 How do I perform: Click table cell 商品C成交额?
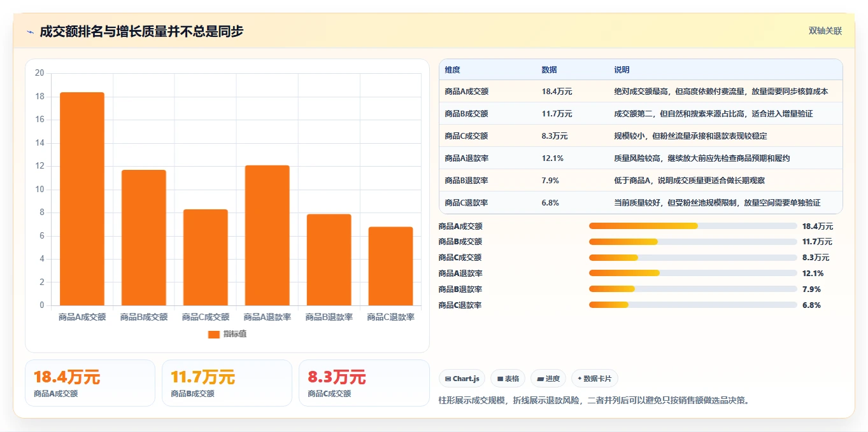pos(466,136)
